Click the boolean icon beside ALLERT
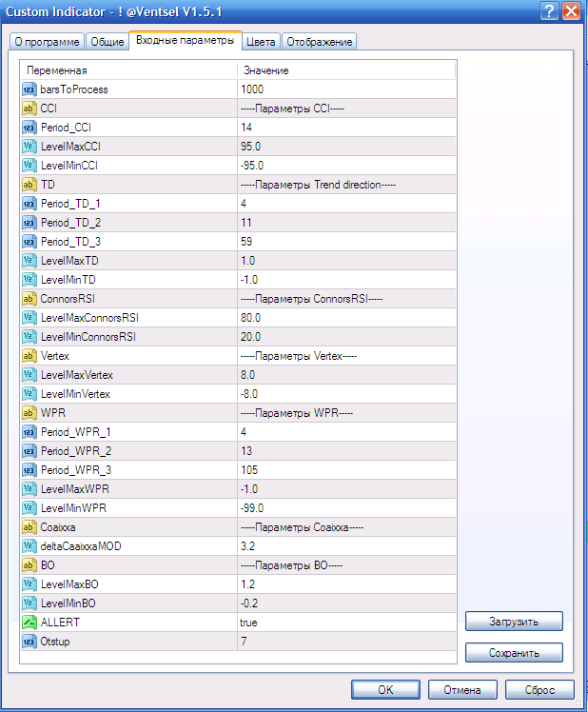This screenshot has height=712, width=588. pos(29,623)
